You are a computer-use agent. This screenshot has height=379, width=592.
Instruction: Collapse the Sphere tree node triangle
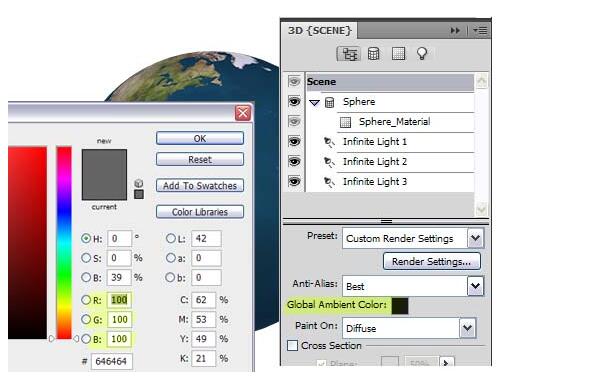(x=314, y=102)
